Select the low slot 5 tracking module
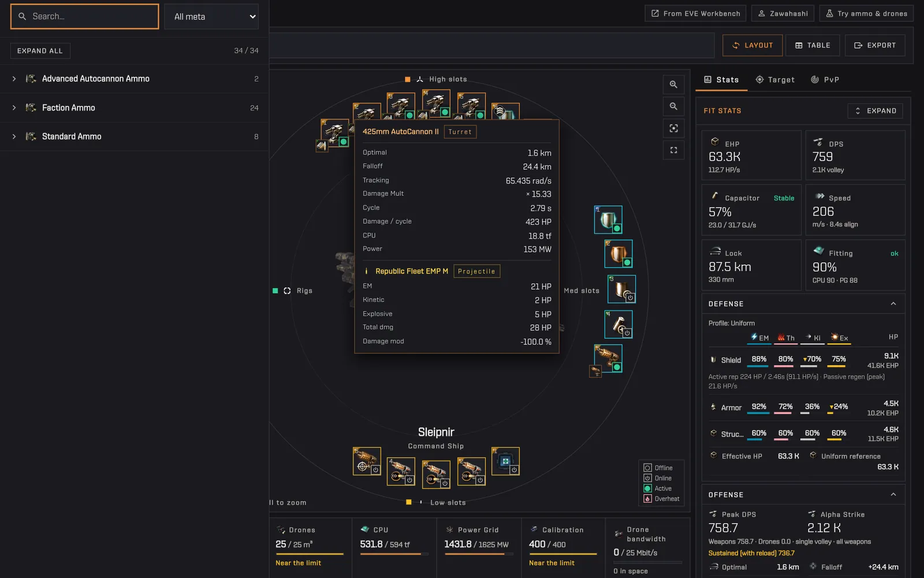This screenshot has width=924, height=578. pyautogui.click(x=367, y=461)
